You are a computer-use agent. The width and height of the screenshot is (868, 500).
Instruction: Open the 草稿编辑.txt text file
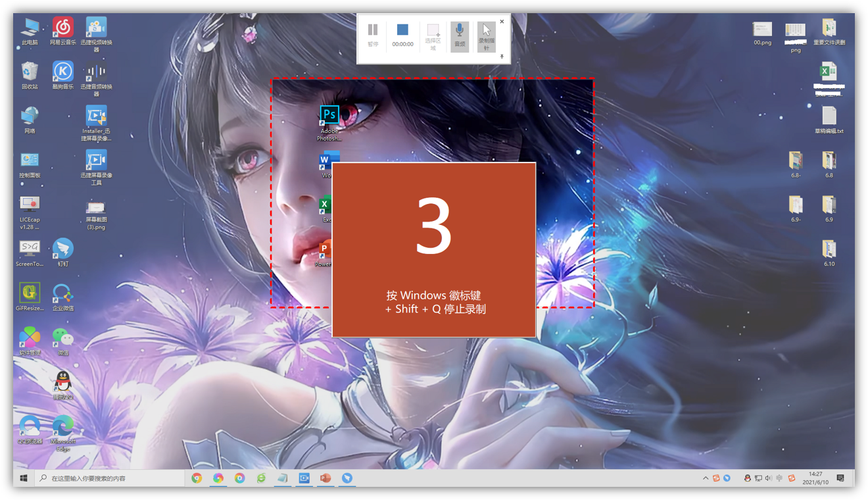pyautogui.click(x=829, y=120)
